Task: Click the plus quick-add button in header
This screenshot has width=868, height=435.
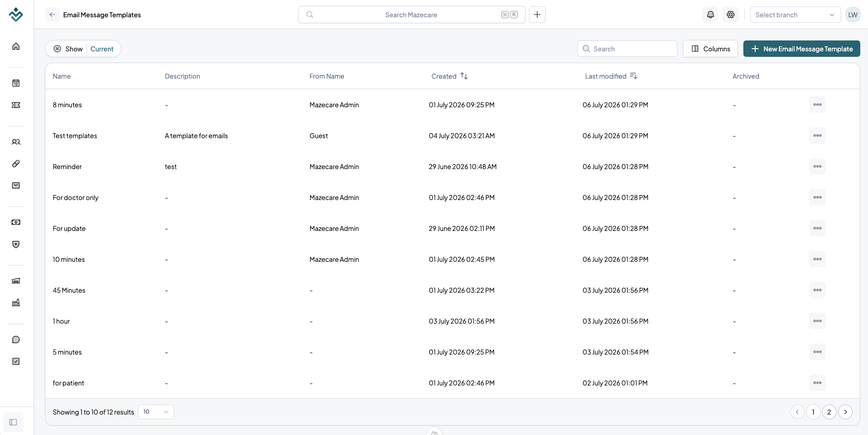Action: (x=537, y=15)
